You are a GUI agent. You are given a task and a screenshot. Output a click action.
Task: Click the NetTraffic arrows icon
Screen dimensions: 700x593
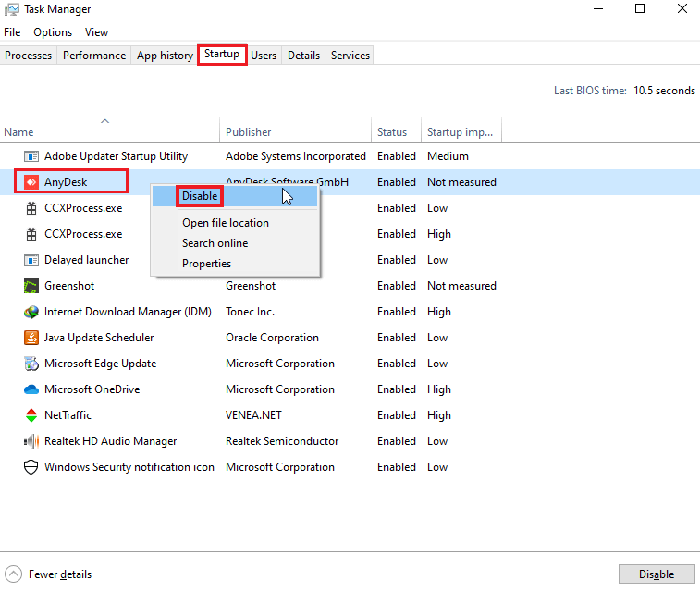coord(31,415)
